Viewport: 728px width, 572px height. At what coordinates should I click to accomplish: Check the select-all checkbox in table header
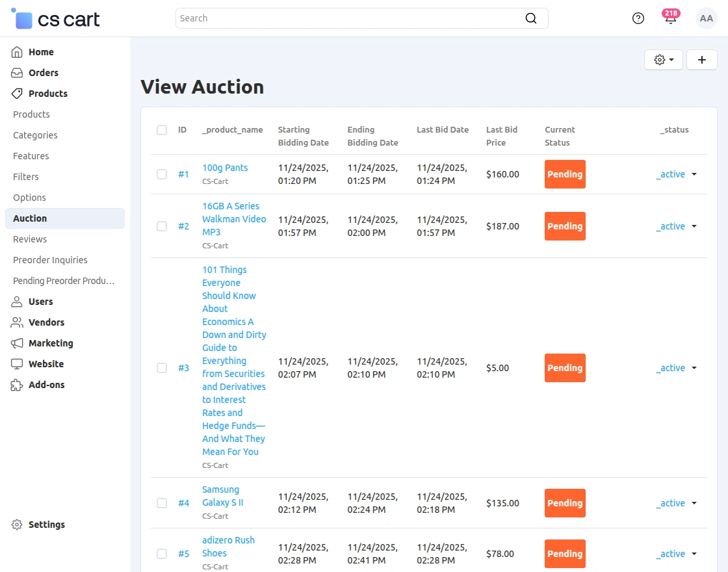[162, 129]
